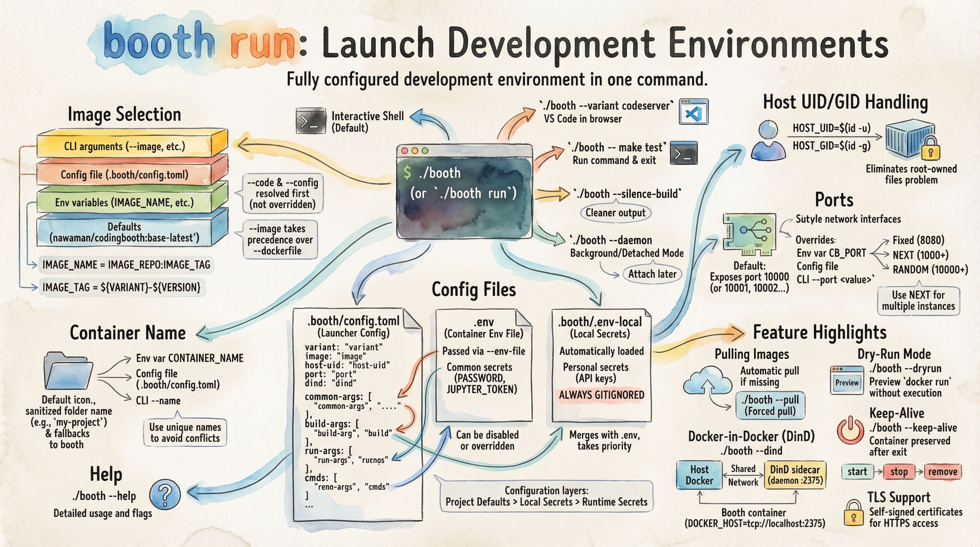Click the './booth --daemon' command
980x547 pixels.
click(x=611, y=240)
